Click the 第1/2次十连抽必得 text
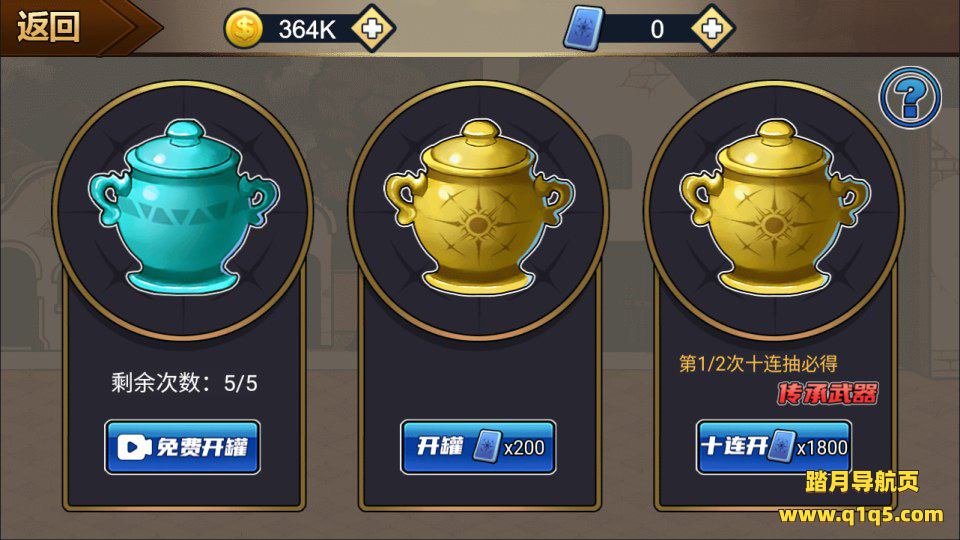The height and width of the screenshot is (540, 960). click(758, 364)
